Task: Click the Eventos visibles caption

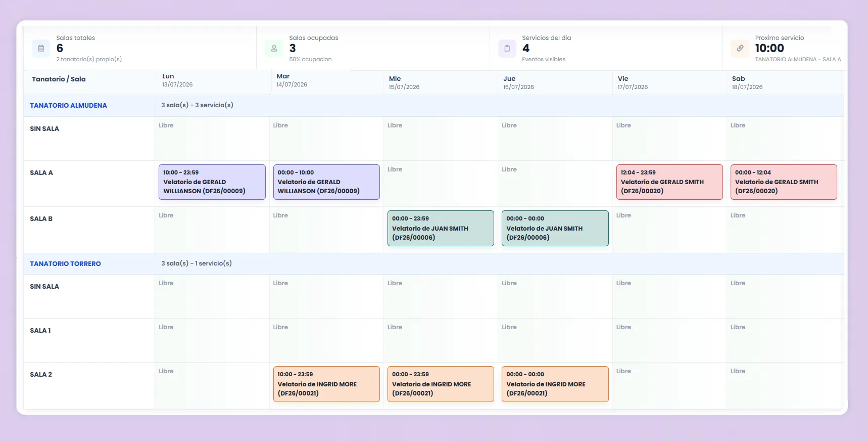Action: (544, 60)
